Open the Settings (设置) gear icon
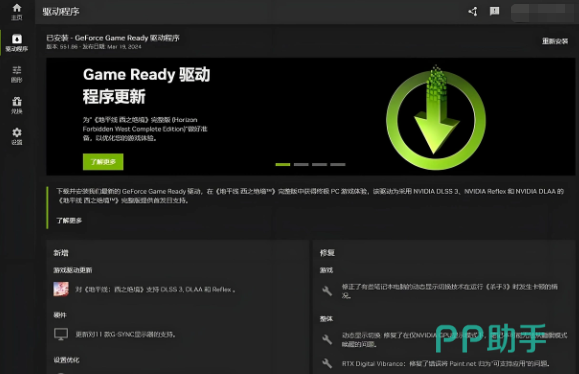Viewport: 579px width, 374px height. pos(17,136)
